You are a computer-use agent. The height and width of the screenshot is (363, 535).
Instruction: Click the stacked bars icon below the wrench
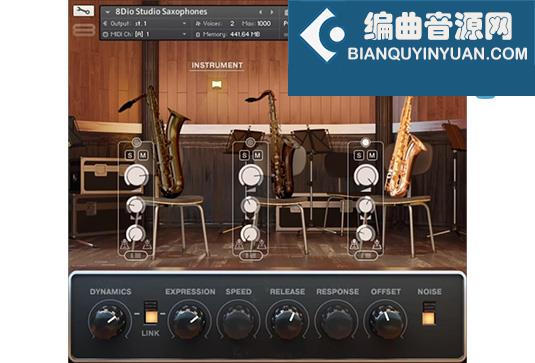click(84, 30)
